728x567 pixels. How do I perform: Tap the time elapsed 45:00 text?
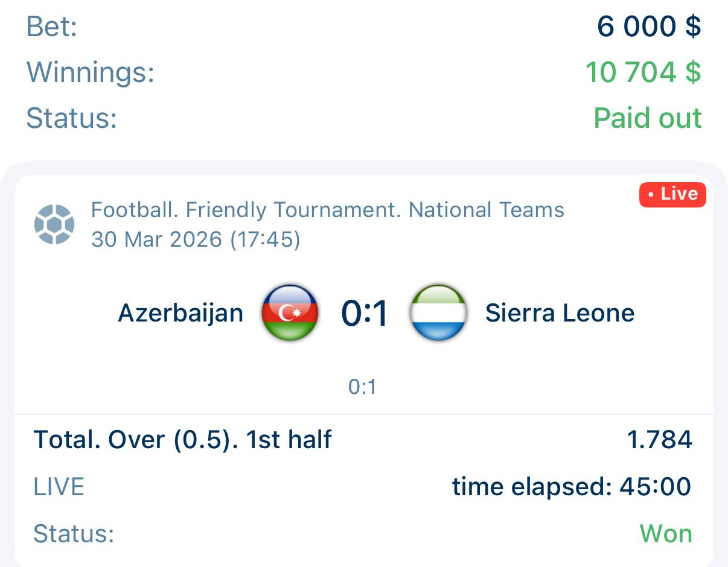pos(571,486)
